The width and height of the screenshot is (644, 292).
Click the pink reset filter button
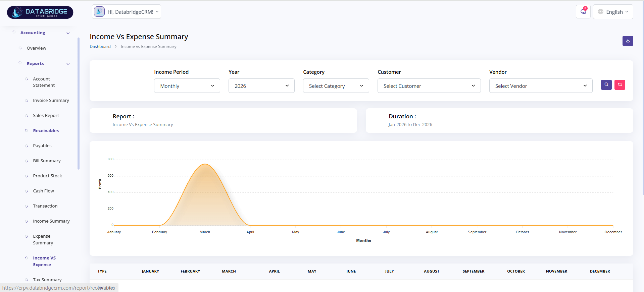620,85
